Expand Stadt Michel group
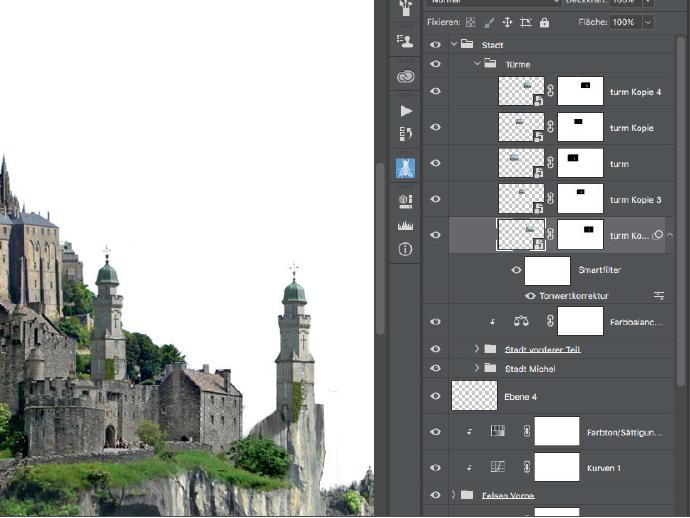This screenshot has height=518, width=690. (477, 367)
